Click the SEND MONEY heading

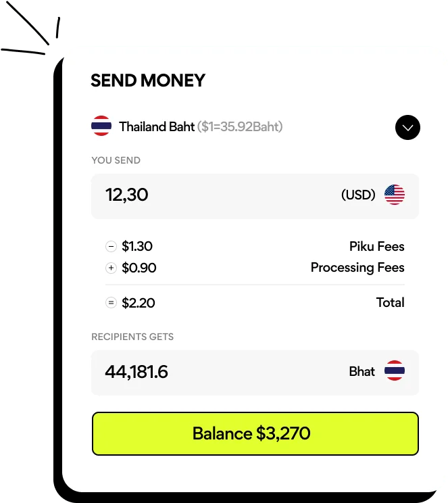(148, 80)
